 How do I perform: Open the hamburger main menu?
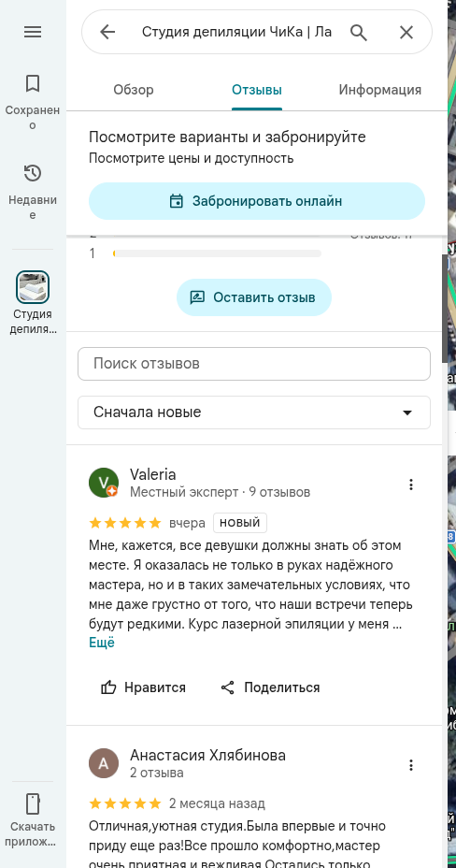(x=33, y=32)
